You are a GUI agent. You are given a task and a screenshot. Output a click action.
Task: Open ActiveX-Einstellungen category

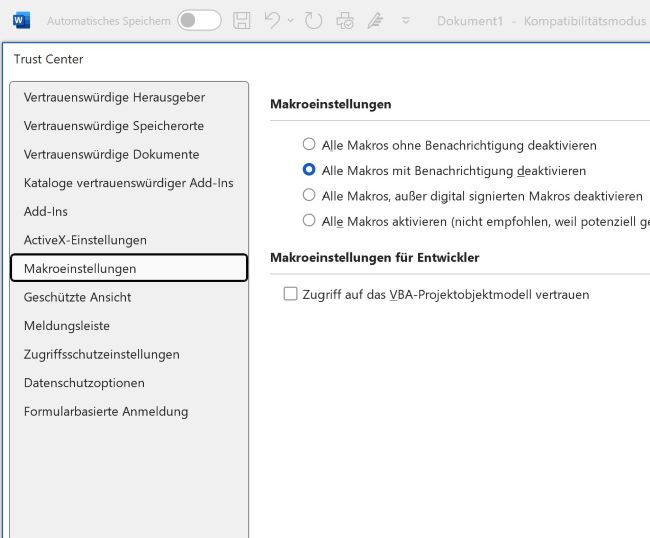coord(129,240)
